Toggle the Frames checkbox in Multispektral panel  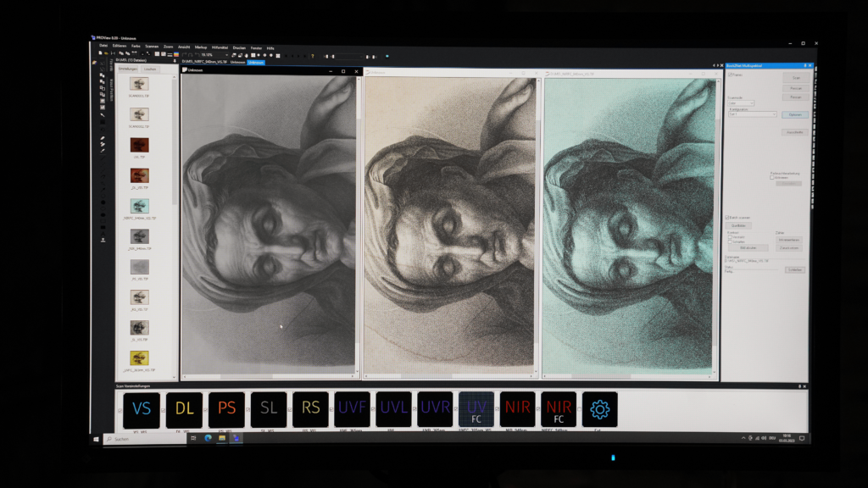(730, 75)
